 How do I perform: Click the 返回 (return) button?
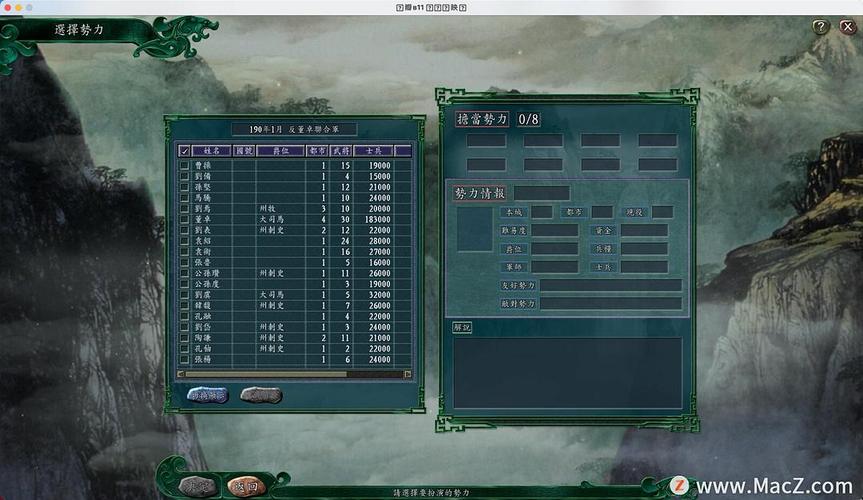(246, 486)
